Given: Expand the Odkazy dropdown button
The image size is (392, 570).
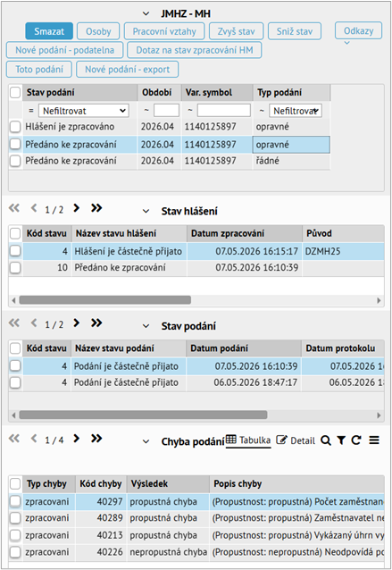Looking at the screenshot, I should pos(358,30).
